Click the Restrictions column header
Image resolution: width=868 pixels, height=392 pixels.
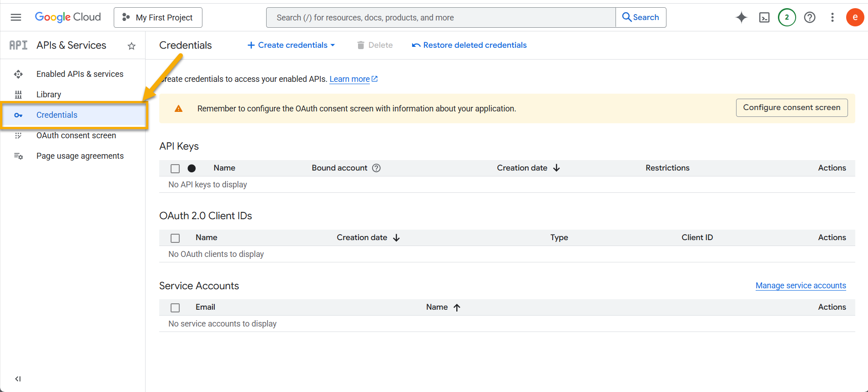point(667,168)
